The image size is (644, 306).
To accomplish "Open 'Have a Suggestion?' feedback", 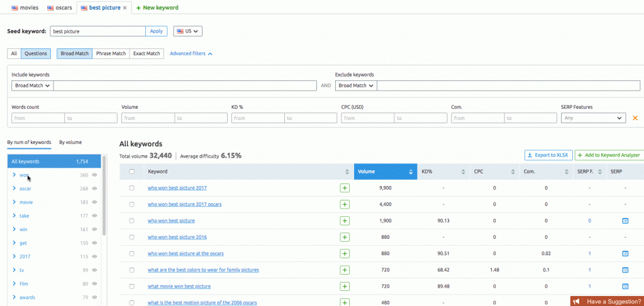I will [607, 301].
